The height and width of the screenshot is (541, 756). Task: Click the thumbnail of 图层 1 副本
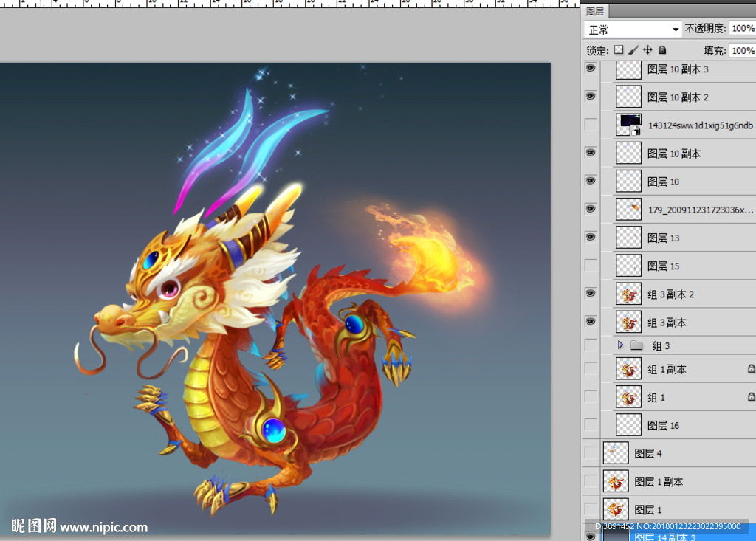(x=616, y=481)
